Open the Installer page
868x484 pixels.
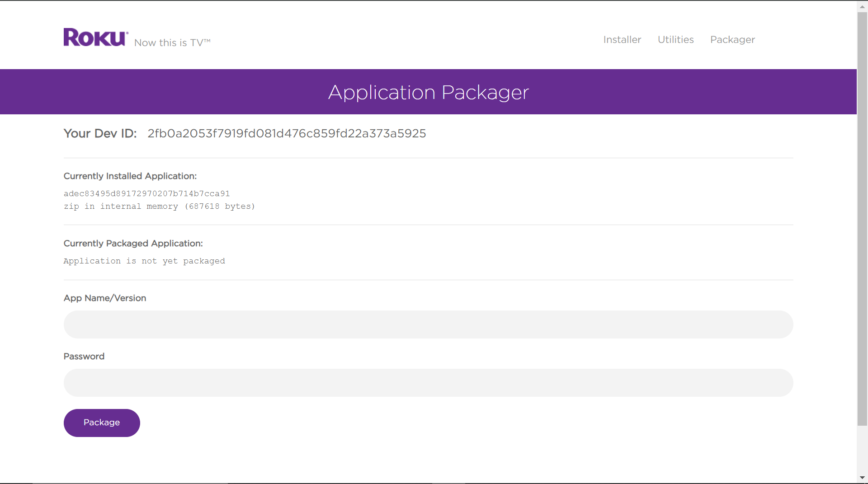(622, 40)
